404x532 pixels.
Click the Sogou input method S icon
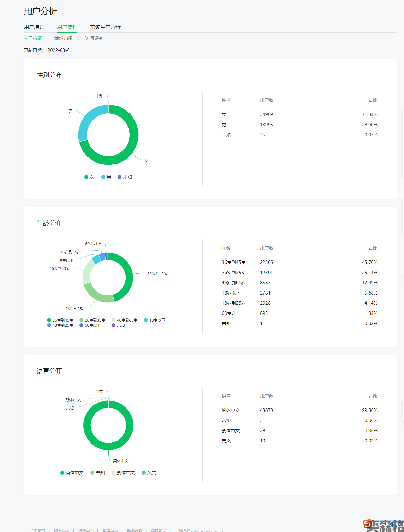368,524
